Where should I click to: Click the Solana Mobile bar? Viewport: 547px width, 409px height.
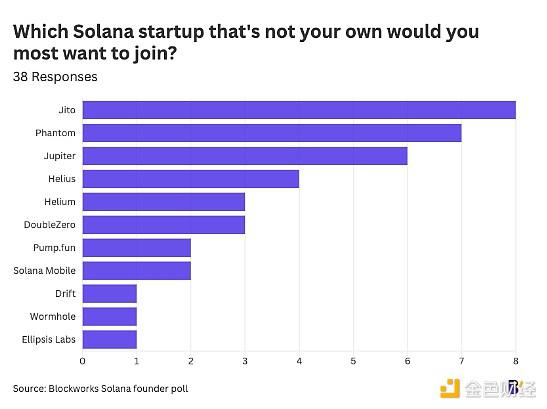pyautogui.click(x=137, y=271)
